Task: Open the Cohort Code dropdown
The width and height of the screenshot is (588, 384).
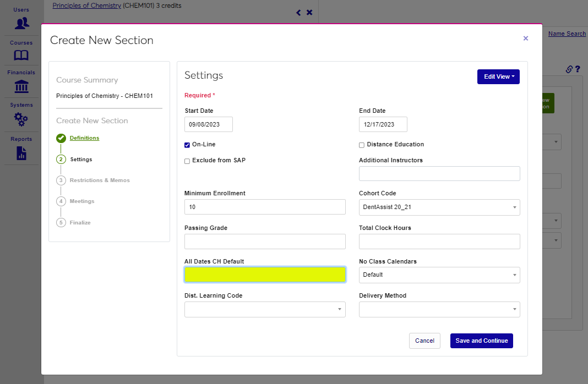Action: (x=439, y=207)
